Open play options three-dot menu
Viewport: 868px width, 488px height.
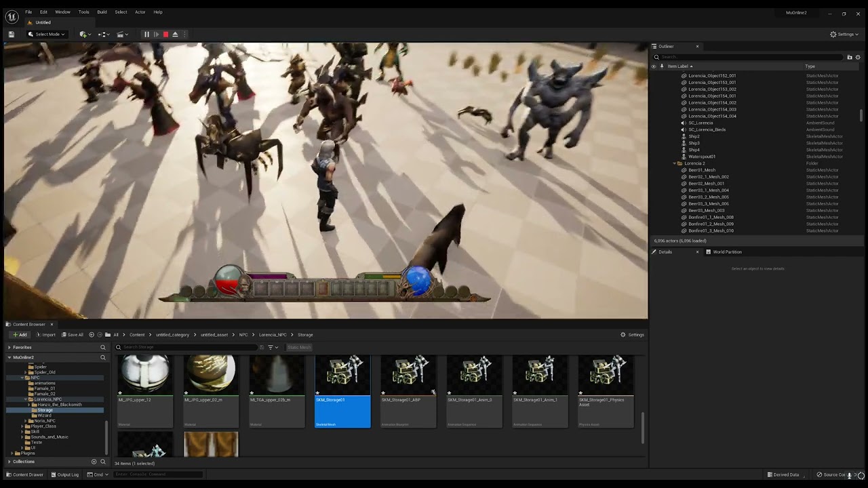coord(184,35)
